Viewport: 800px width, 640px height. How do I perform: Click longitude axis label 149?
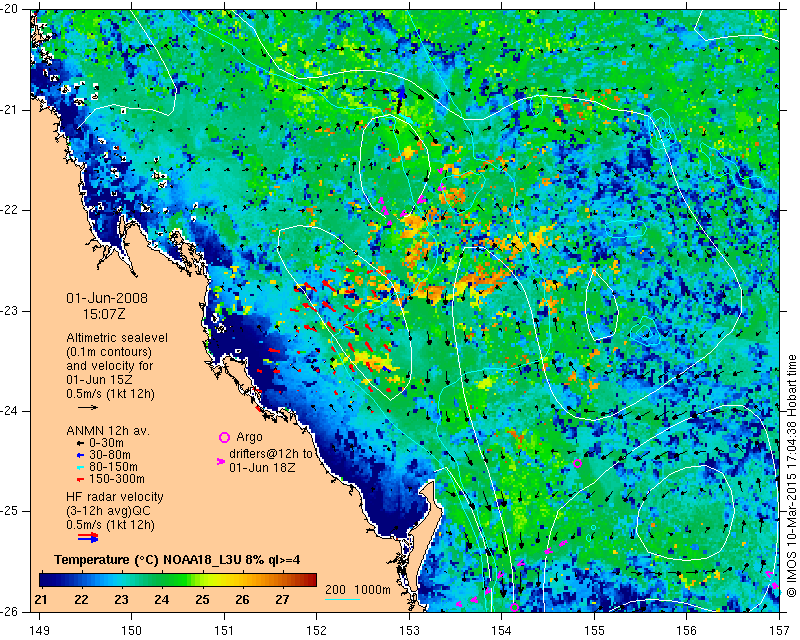39,631
